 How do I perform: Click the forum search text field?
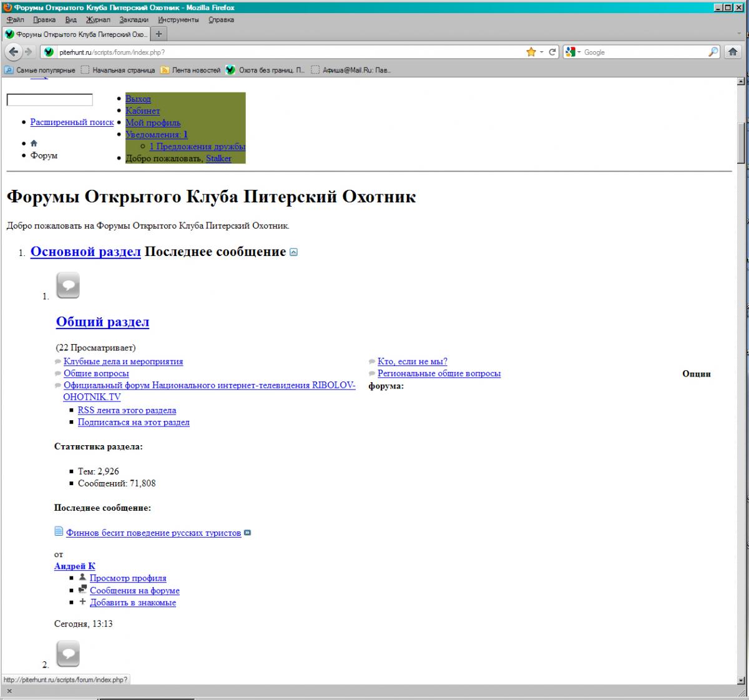point(49,100)
